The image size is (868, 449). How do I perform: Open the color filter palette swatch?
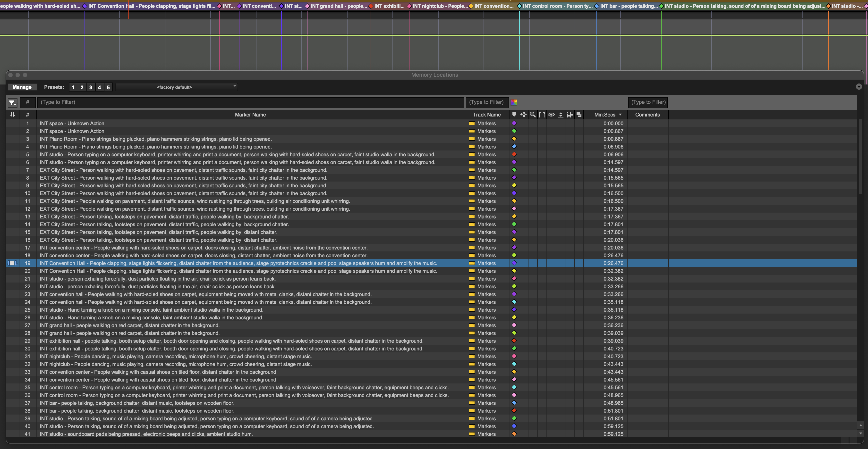[x=514, y=102]
